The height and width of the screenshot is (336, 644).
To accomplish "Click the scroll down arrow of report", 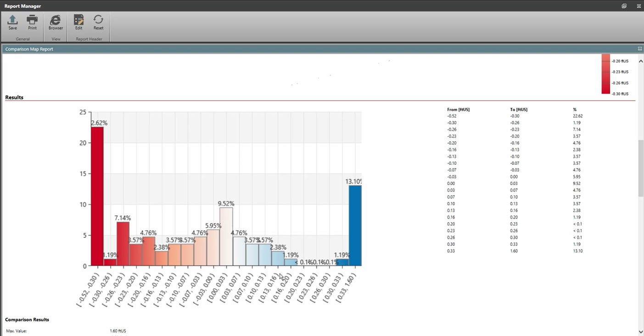I will (640, 331).
